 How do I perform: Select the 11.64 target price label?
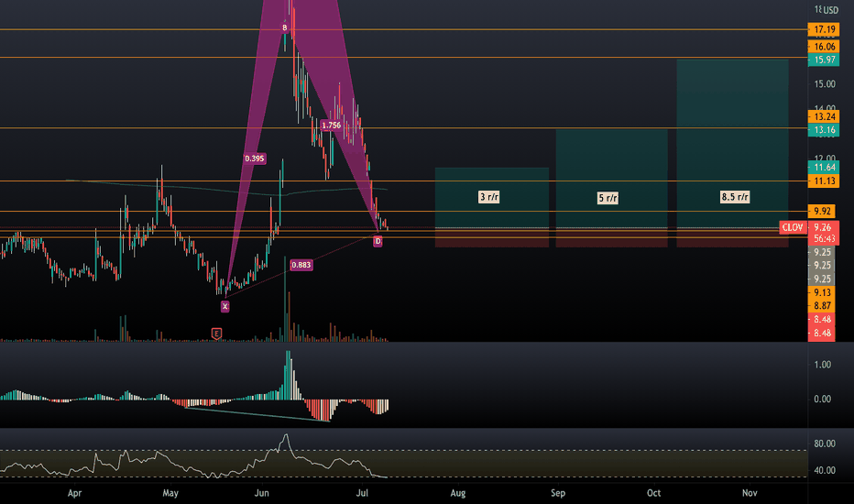point(824,168)
